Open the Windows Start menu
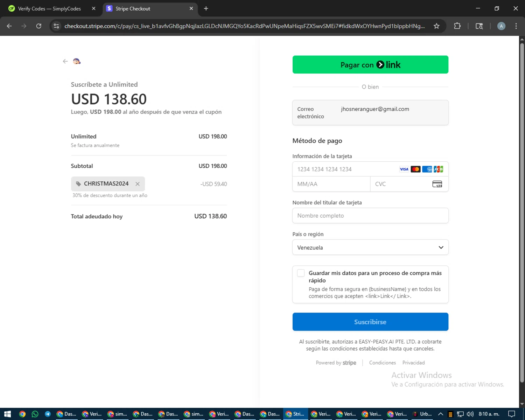525x420 pixels. click(7, 414)
